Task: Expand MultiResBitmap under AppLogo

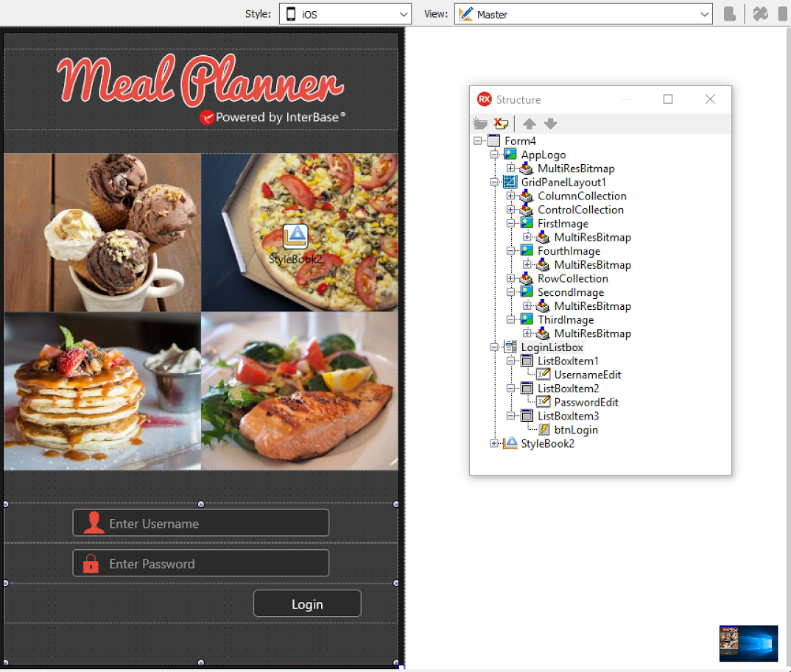Action: (510, 168)
